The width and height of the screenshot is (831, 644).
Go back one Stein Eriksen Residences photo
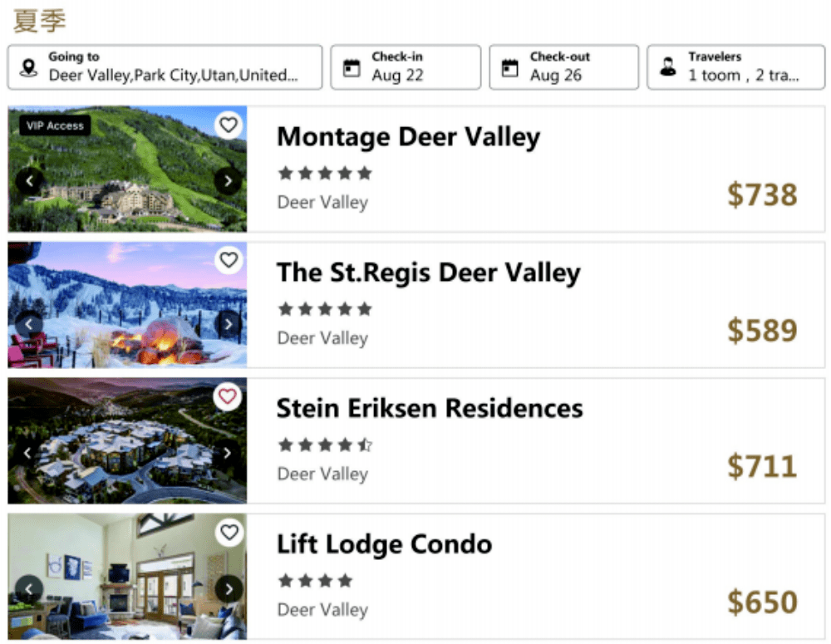[x=29, y=453]
